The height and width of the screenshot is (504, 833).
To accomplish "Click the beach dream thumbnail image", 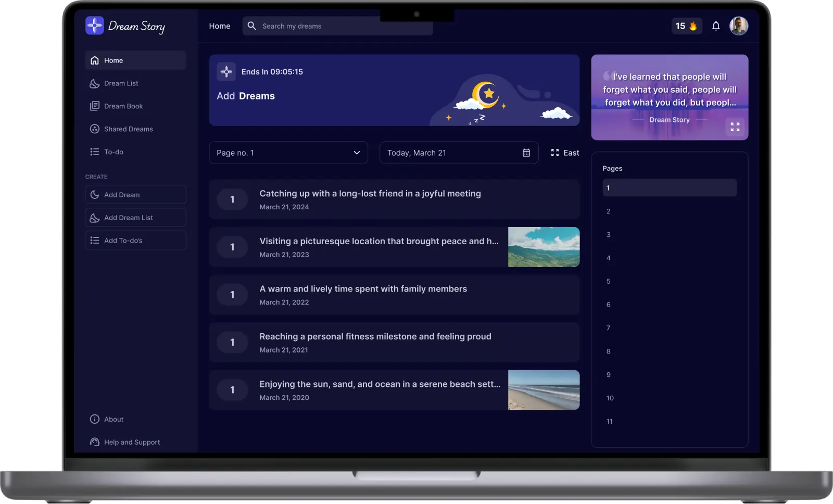I will click(544, 390).
